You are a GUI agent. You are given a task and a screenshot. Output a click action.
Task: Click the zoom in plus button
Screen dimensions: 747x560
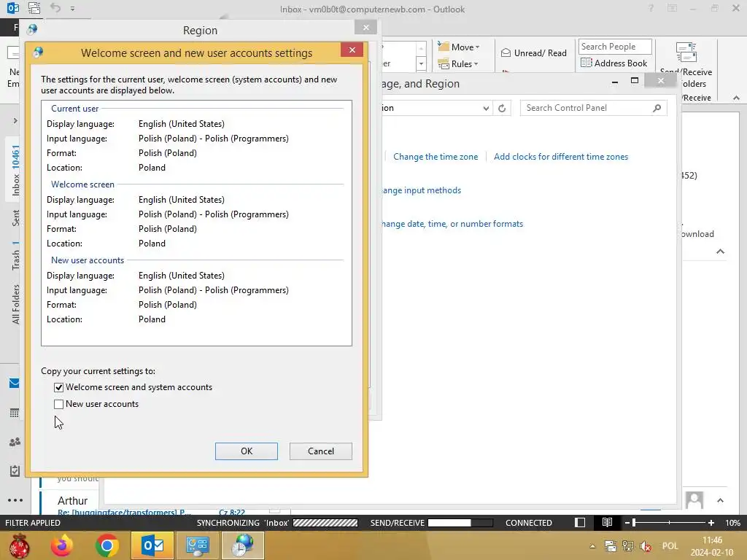(711, 523)
